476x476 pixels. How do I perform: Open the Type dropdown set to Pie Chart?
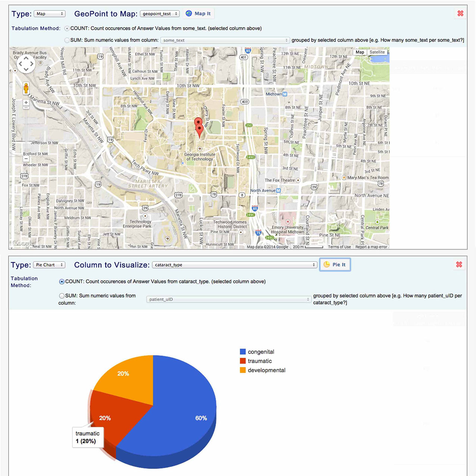tap(49, 265)
